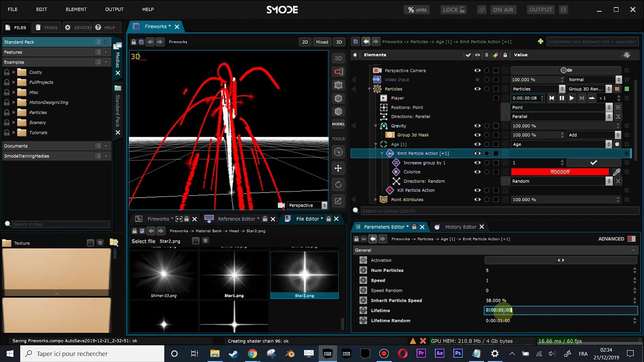Image resolution: width=644 pixels, height=362 pixels.
Task: Pick the Colorize color with the eyedropper
Action: (x=617, y=172)
